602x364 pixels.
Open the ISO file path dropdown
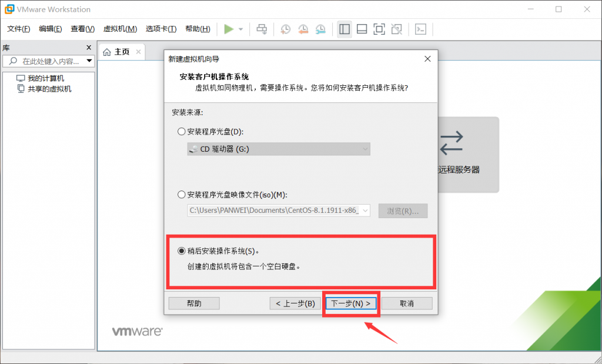pyautogui.click(x=366, y=211)
